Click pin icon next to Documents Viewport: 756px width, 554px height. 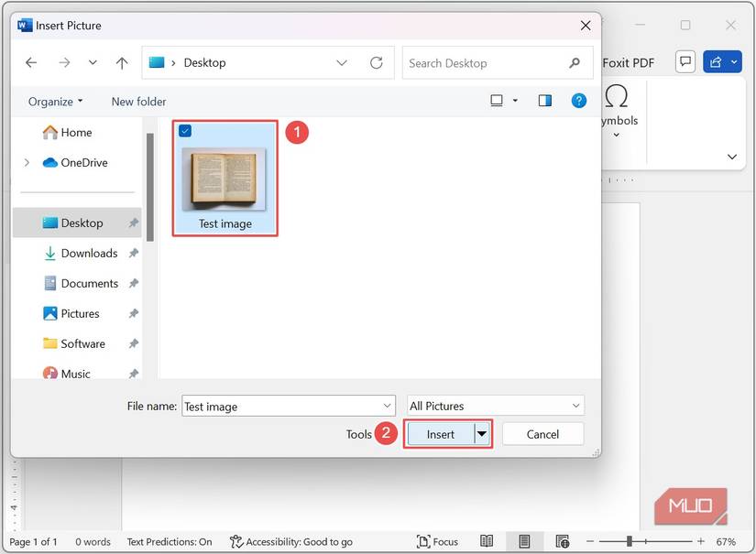(134, 283)
